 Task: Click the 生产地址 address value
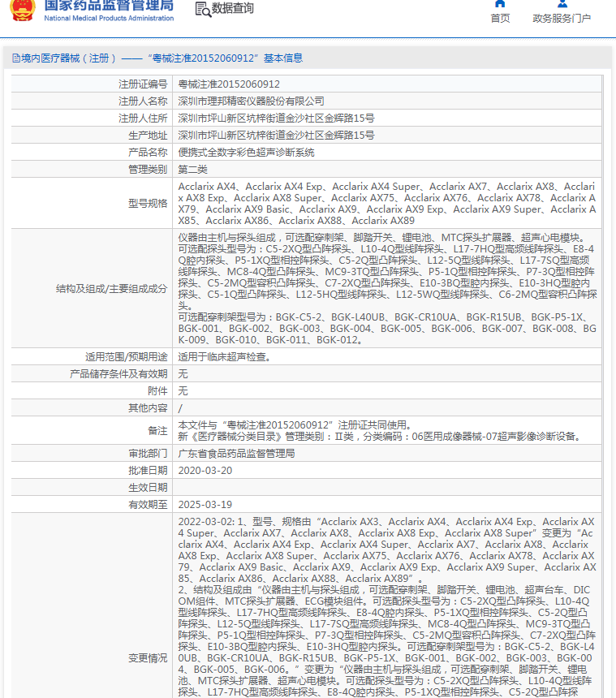point(276,136)
